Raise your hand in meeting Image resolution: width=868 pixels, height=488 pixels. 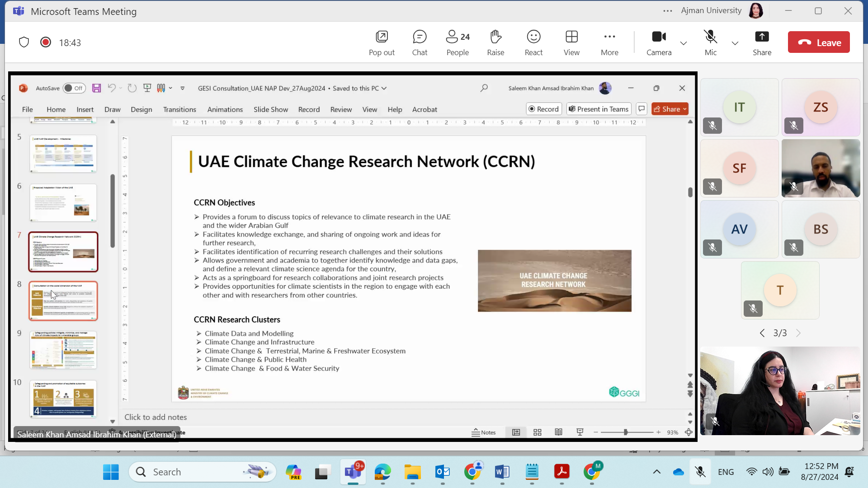[495, 42]
